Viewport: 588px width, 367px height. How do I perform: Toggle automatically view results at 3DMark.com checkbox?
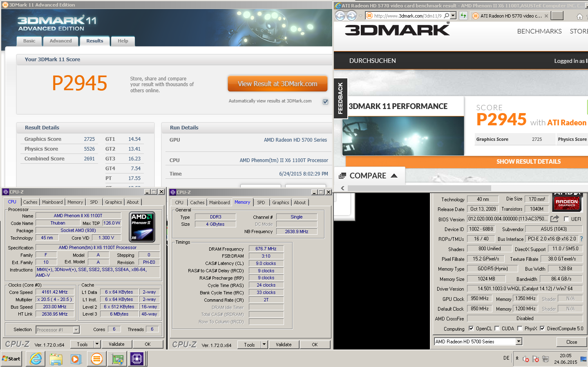pos(325,102)
